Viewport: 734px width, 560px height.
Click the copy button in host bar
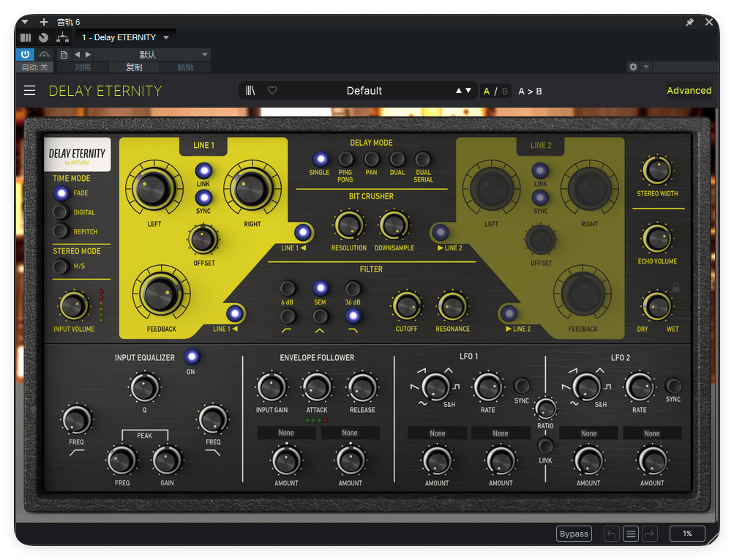click(x=134, y=67)
